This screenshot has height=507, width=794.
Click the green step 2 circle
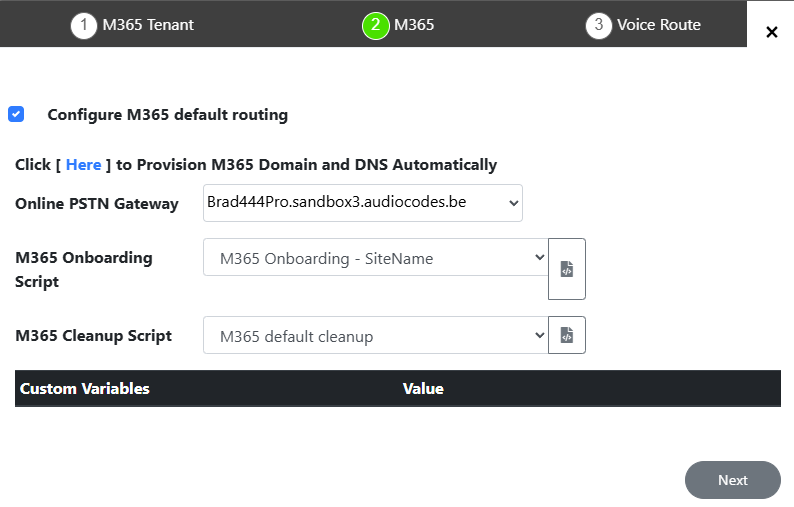click(x=375, y=25)
